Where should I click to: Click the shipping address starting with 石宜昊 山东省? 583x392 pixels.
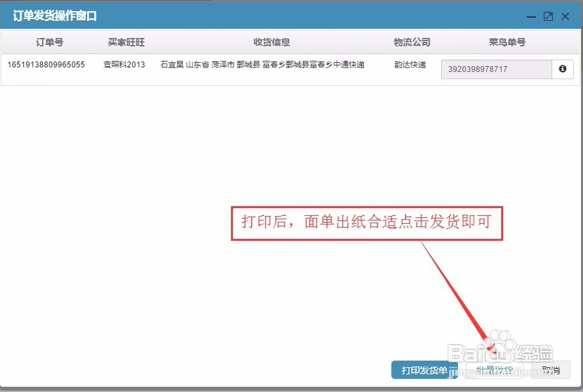[x=262, y=65]
